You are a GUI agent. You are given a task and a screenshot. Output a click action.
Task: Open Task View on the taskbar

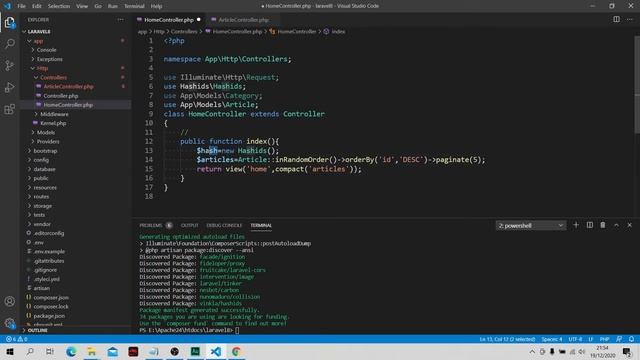[x=50, y=351]
